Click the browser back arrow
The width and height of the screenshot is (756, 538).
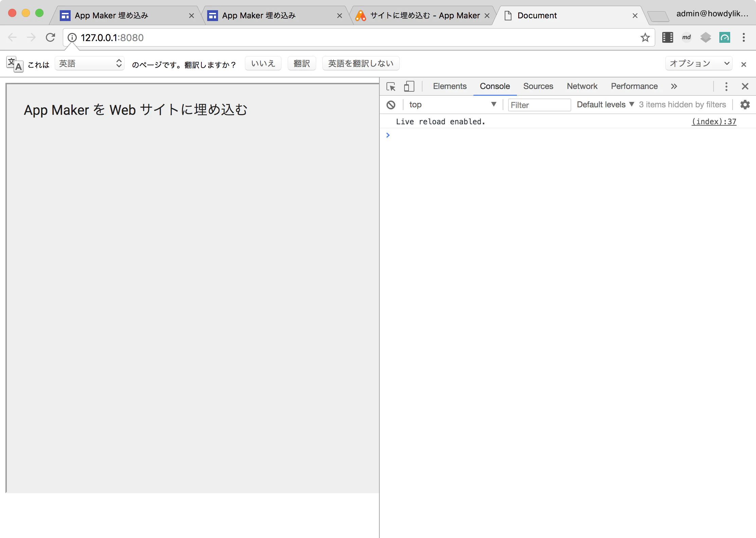pos(12,37)
